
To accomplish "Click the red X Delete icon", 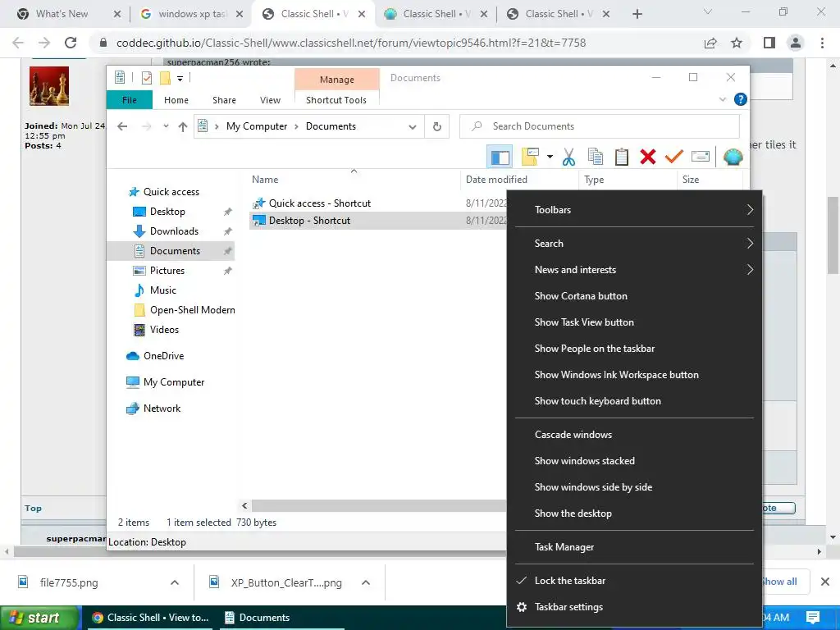I will click(648, 157).
